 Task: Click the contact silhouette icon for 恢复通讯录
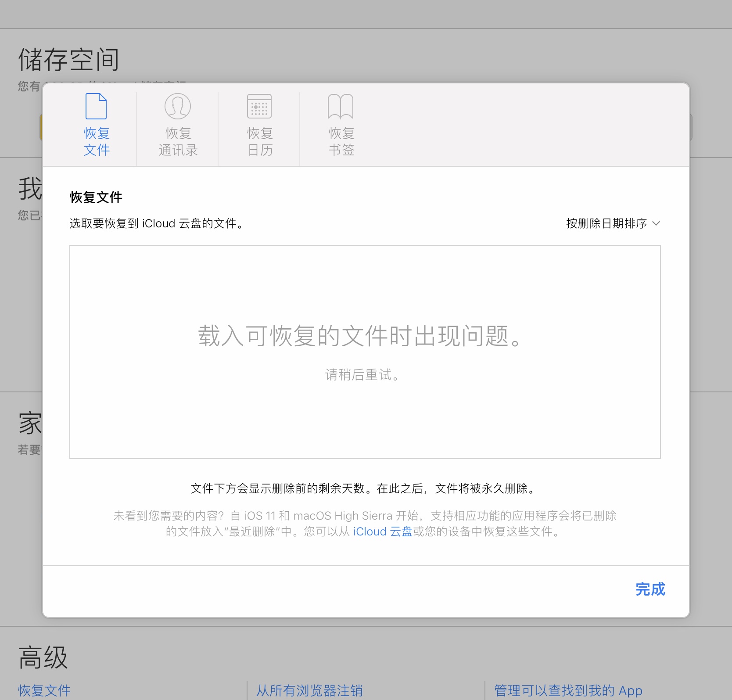[x=178, y=106]
